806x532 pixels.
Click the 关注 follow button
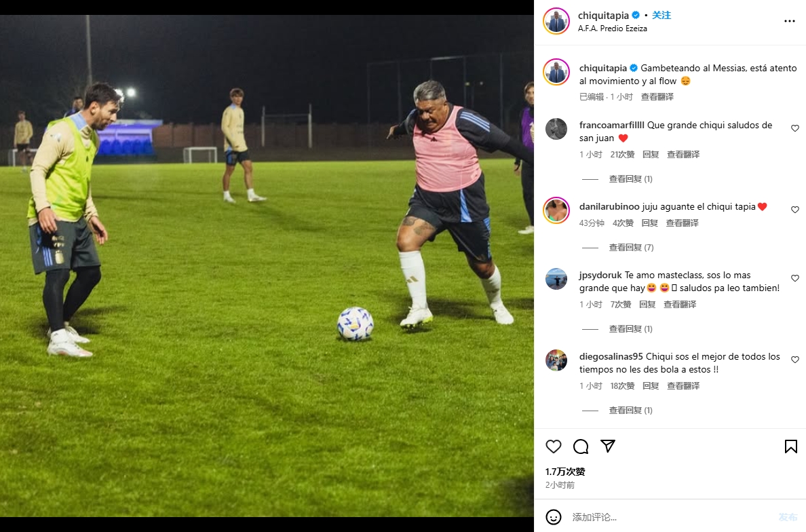tap(661, 15)
